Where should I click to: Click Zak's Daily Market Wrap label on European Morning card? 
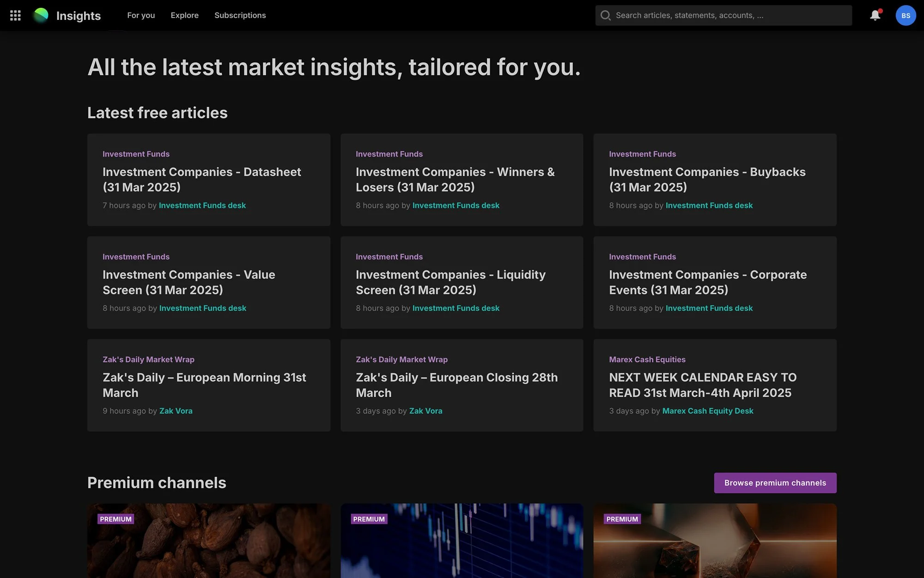(x=148, y=359)
